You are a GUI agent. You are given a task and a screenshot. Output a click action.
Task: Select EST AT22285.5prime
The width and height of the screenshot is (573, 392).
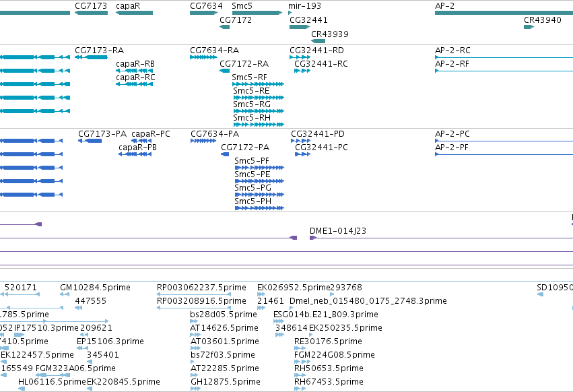194,376
